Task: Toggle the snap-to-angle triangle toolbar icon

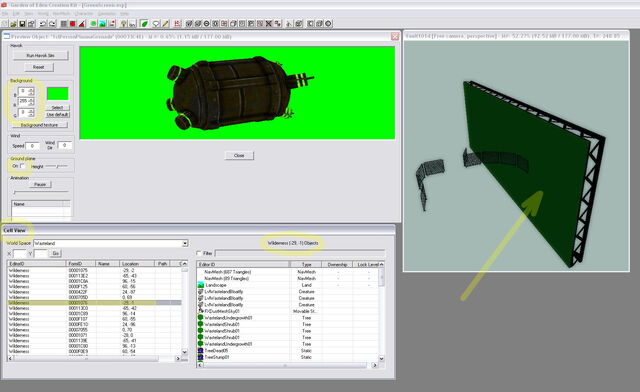Action: click(82, 24)
